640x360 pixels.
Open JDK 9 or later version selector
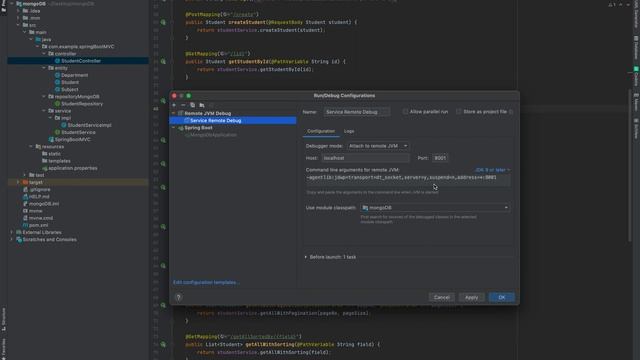[x=492, y=170]
